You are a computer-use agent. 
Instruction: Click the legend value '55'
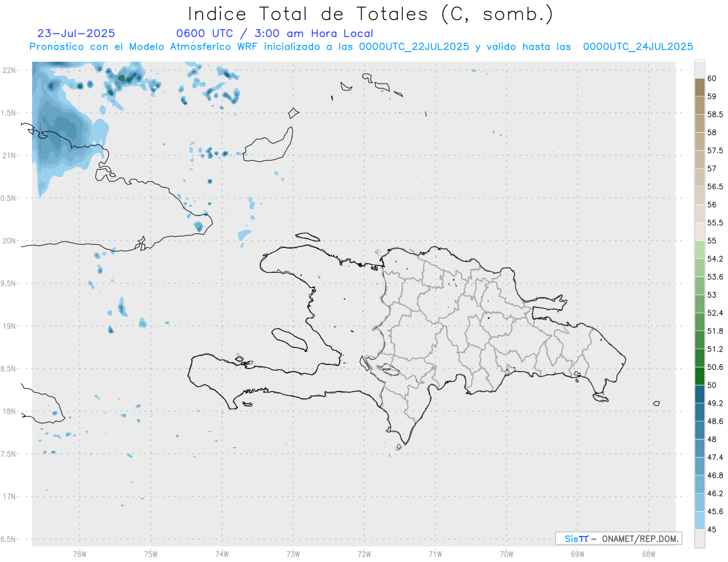pos(712,241)
